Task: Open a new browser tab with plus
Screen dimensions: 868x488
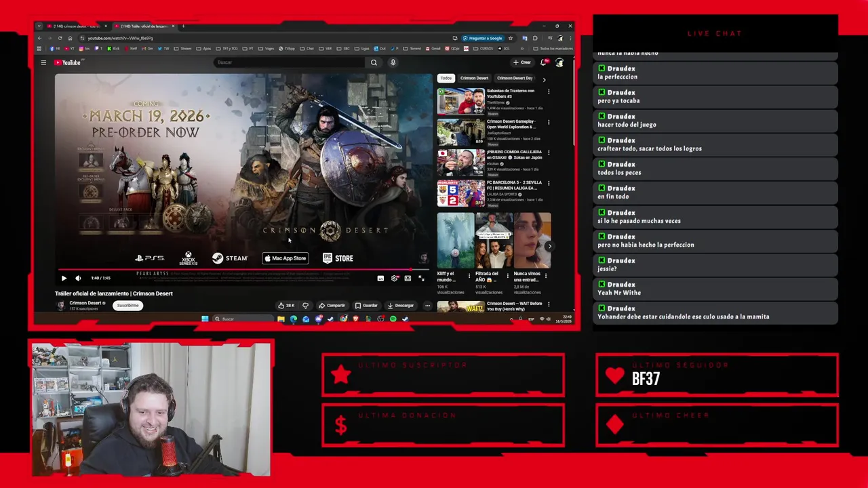Action: point(183,26)
